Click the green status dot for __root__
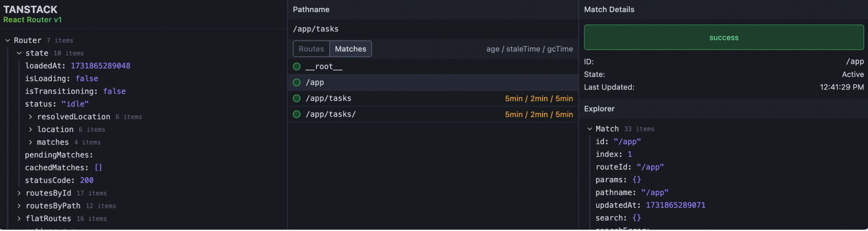The width and height of the screenshot is (868, 231). tap(297, 67)
